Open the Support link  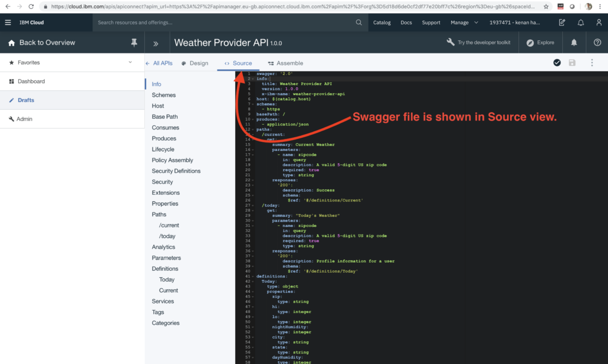(431, 23)
